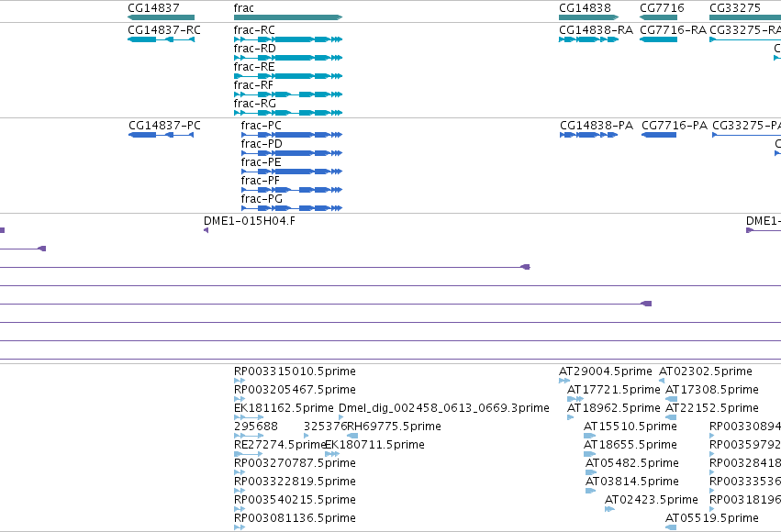Click the label RP003322819.5prime
The height and width of the screenshot is (532, 781).
[x=295, y=482]
